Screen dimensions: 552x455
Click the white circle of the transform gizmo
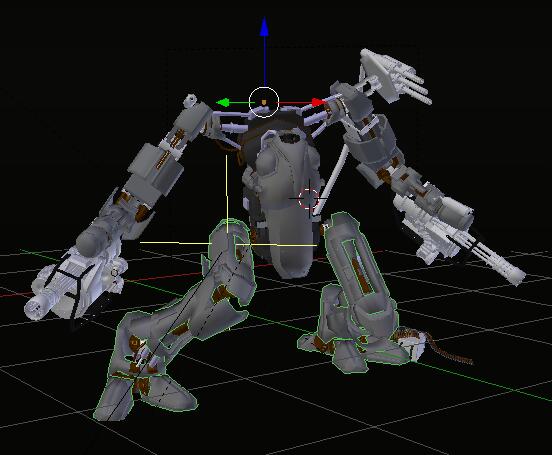(x=264, y=102)
